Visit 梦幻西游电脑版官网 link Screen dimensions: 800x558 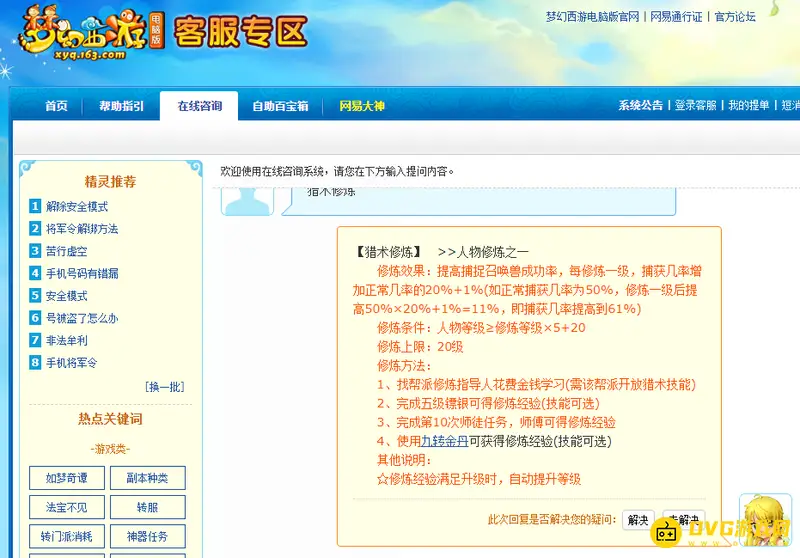592,17
